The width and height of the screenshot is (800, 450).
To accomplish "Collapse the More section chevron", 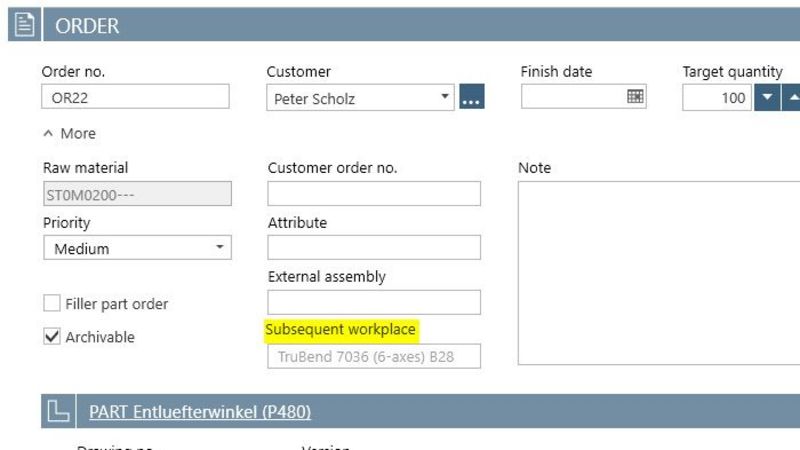I will click(48, 133).
